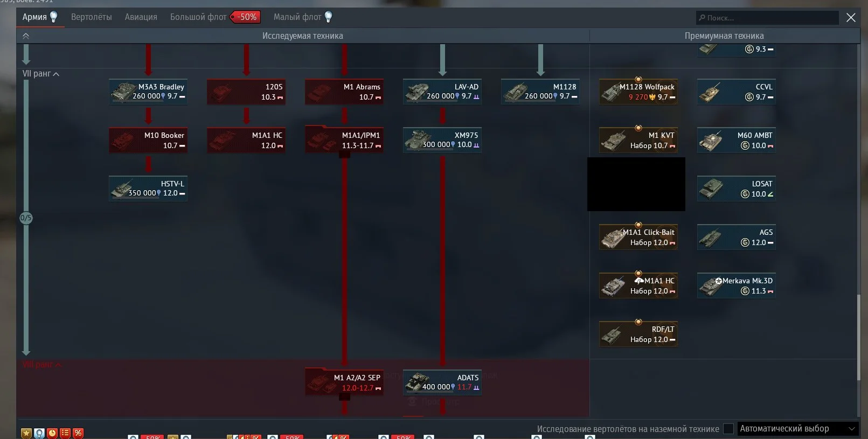Viewport: 868px width, 439px height.
Task: Enable helicopter research on ground vehicles checkbox
Action: pos(728,429)
